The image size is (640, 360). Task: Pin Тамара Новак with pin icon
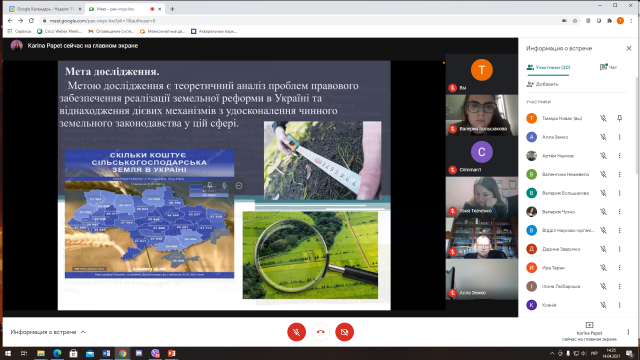(619, 118)
